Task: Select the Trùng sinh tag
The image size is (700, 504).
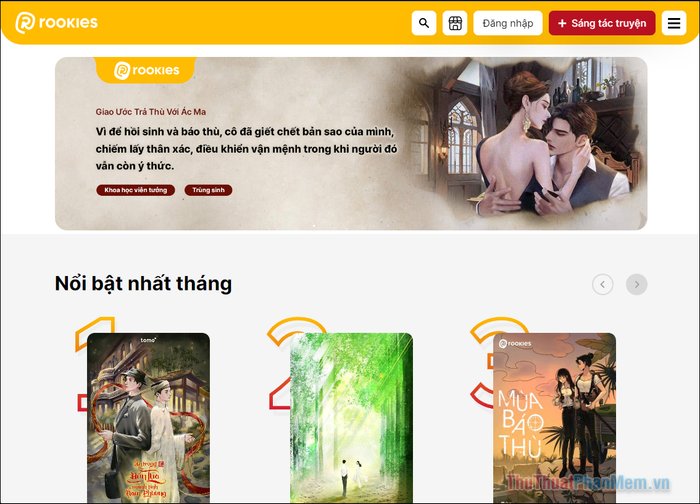Action: pos(208,190)
